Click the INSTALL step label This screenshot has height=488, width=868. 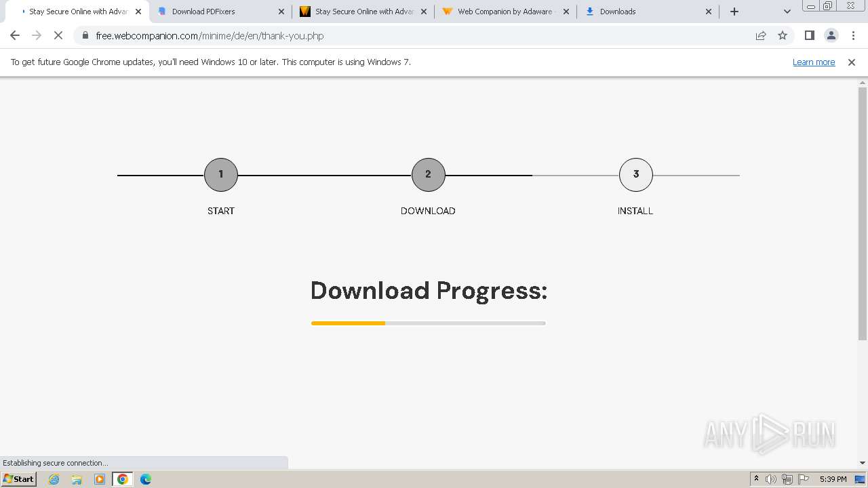[635, 211]
